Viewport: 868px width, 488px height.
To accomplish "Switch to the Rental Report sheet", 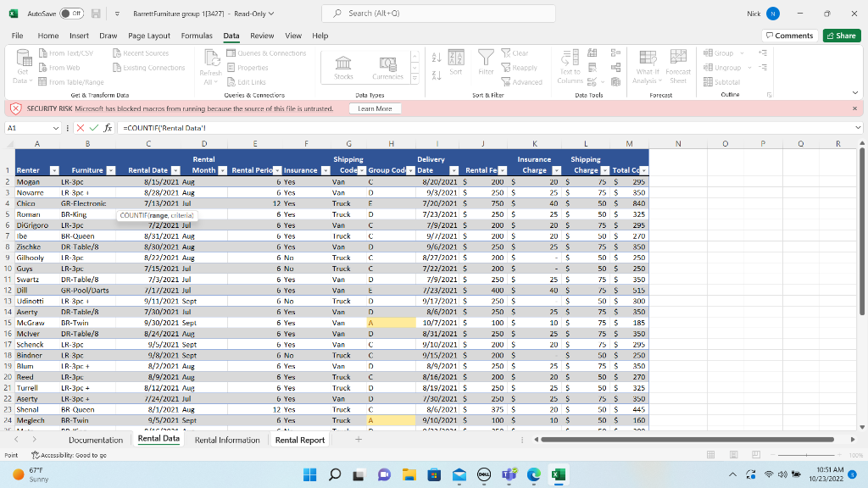I will (x=299, y=440).
